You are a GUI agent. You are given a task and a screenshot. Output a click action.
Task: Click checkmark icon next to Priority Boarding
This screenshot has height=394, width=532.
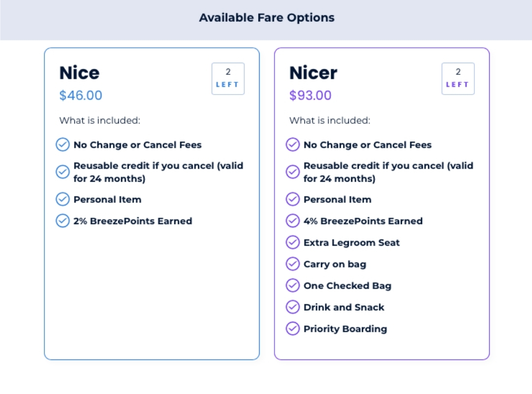[x=293, y=328]
